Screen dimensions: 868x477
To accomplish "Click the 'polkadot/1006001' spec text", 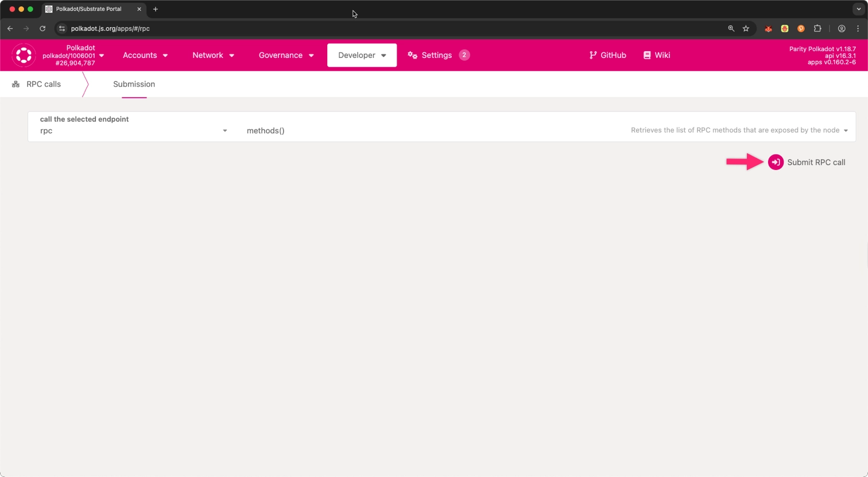I will click(69, 56).
